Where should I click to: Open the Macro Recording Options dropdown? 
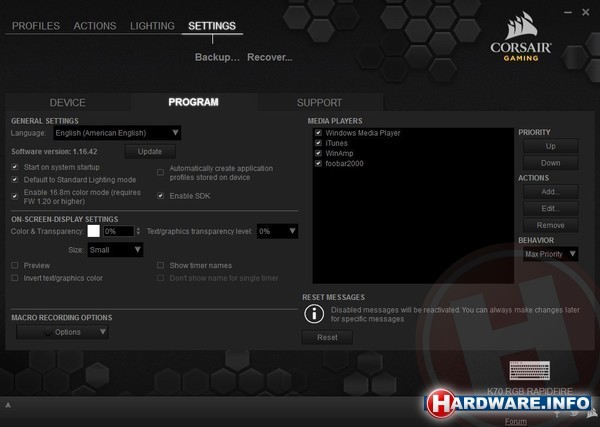(75, 332)
